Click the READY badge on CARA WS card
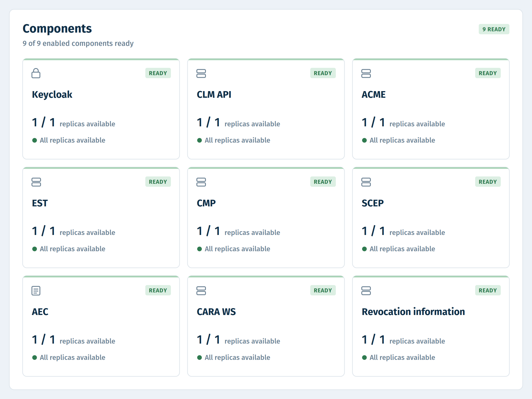532x399 pixels. tap(323, 290)
